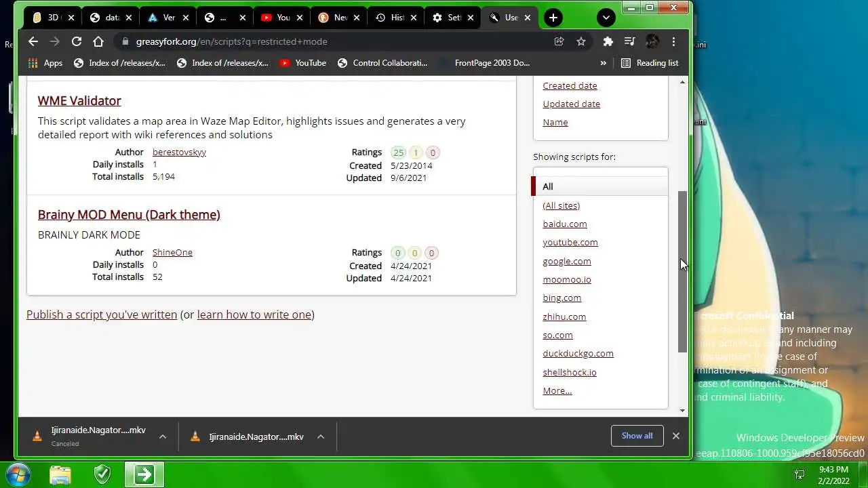Filter scripts for google.com

click(567, 261)
